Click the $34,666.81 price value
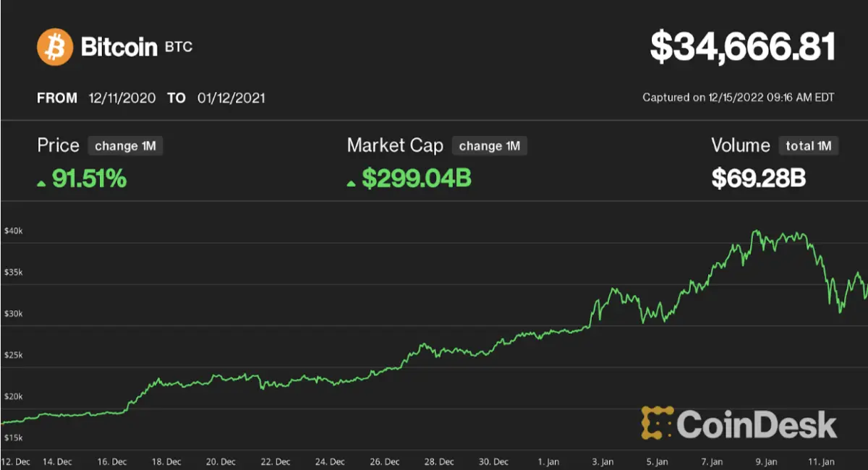This screenshot has height=470, width=868. [x=743, y=46]
